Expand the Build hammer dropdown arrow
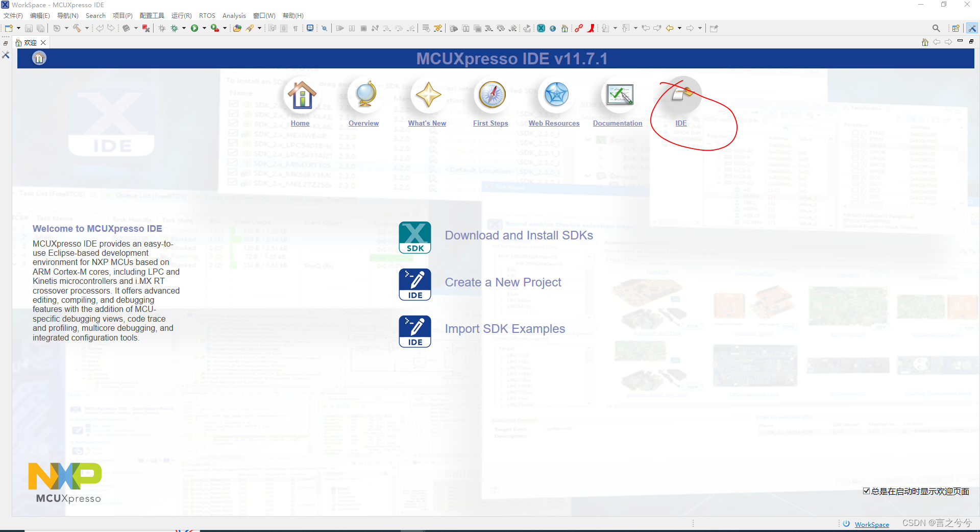Screen dimensions: 980x532 [x=87, y=28]
